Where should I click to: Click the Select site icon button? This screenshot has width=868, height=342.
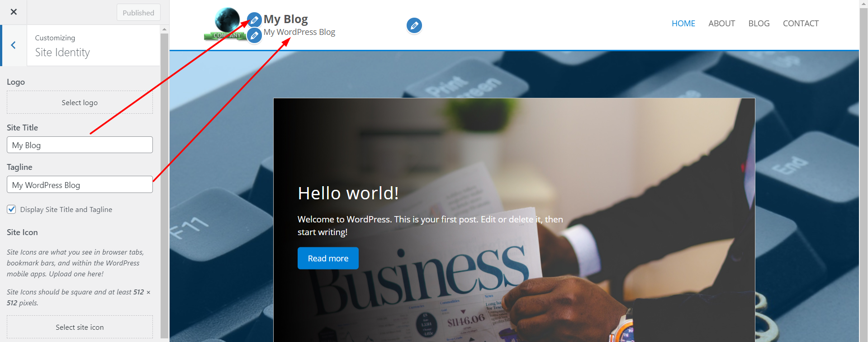[x=80, y=327]
